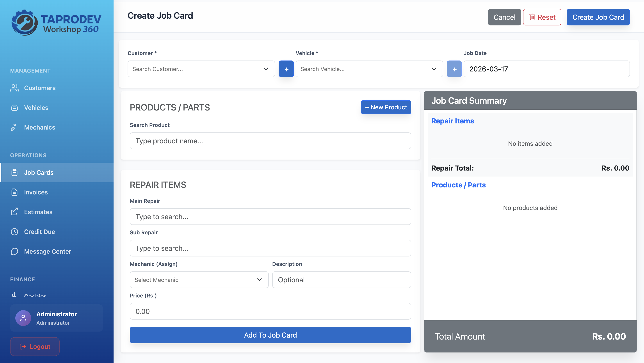The width and height of the screenshot is (644, 363).
Task: Click the Job Date field
Action: pos(546,69)
